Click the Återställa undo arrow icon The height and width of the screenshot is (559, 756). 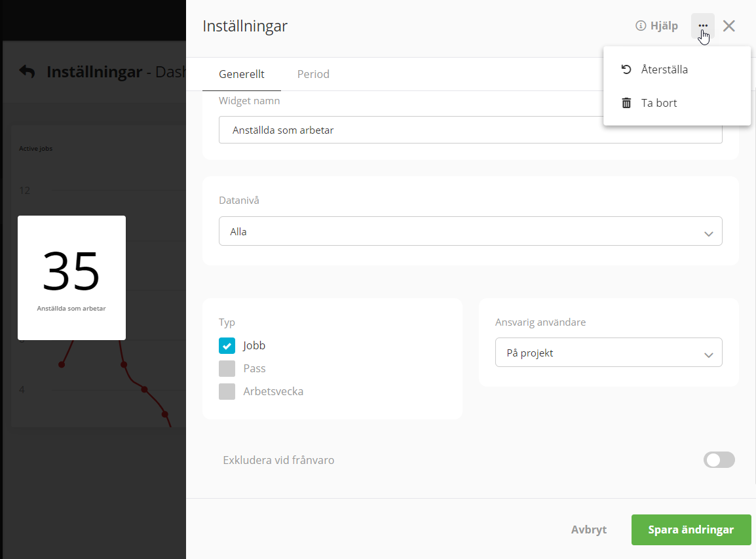[x=626, y=69]
